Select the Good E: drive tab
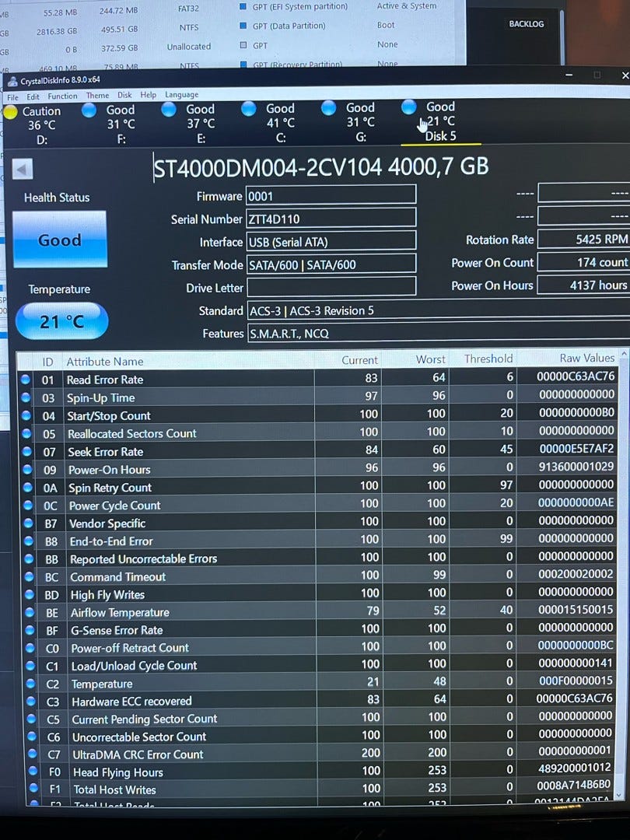Viewport: 630px width, 840px height. pos(195,124)
